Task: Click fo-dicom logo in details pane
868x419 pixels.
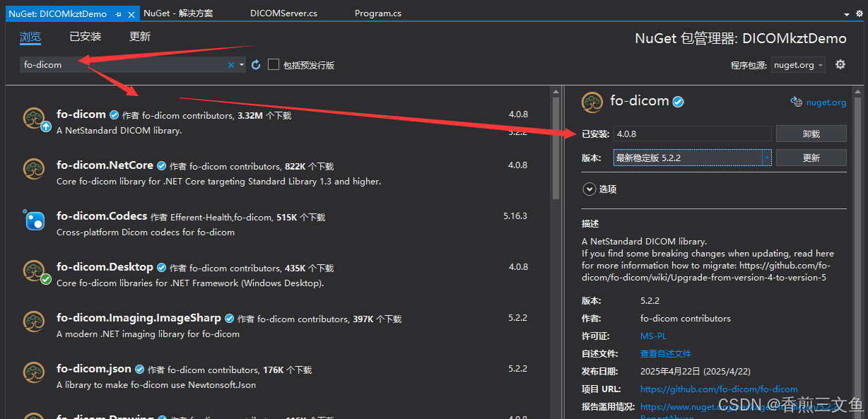Action: click(x=592, y=102)
